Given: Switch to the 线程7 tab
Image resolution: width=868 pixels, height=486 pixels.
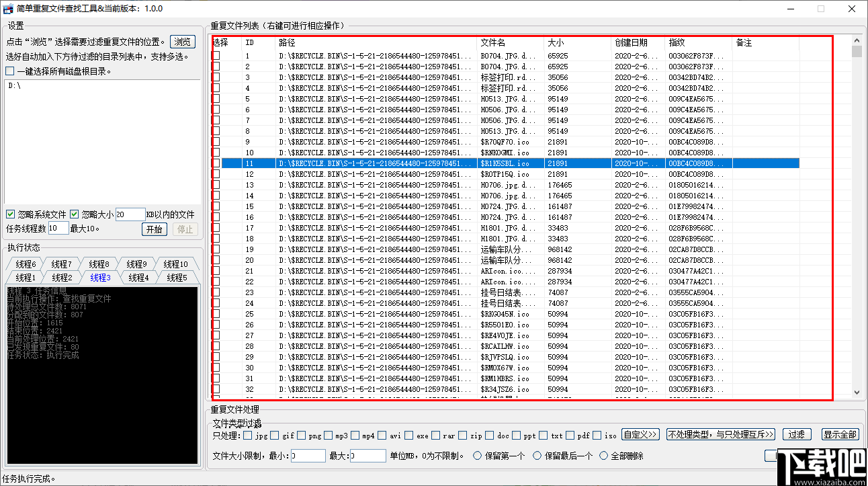Looking at the screenshot, I should (x=61, y=264).
